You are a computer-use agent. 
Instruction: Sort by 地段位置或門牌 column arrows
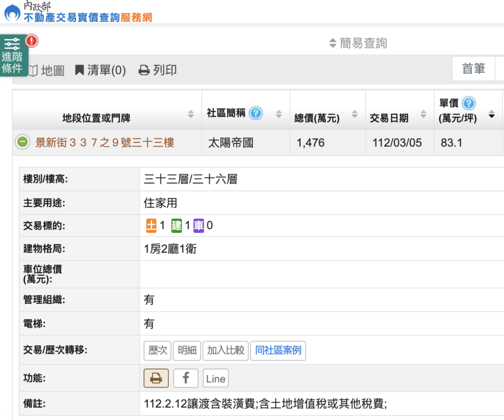pyautogui.click(x=191, y=114)
